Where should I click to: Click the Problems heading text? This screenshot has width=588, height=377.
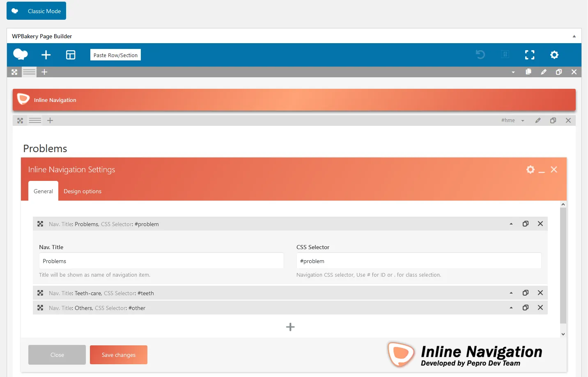[45, 148]
